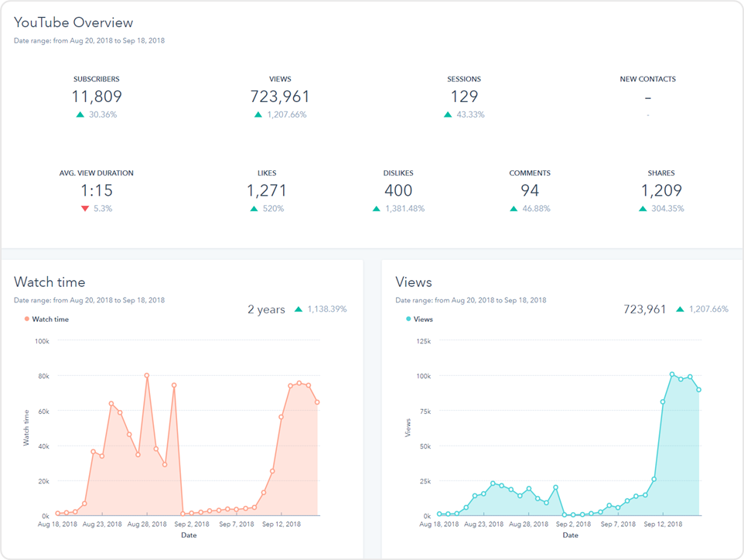Image resolution: width=744 pixels, height=560 pixels.
Task: Select the highest data point on Views chart
Action: (672, 374)
